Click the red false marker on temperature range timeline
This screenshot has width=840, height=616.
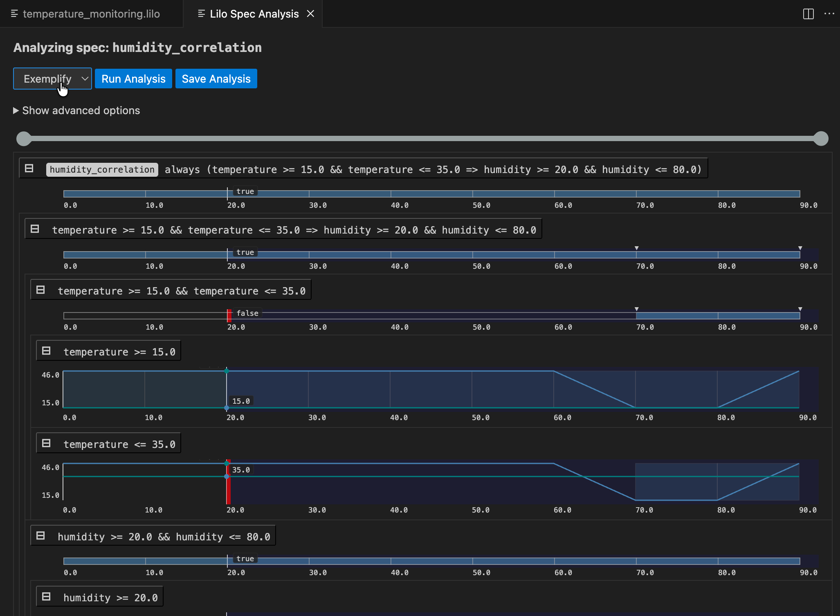coord(229,315)
